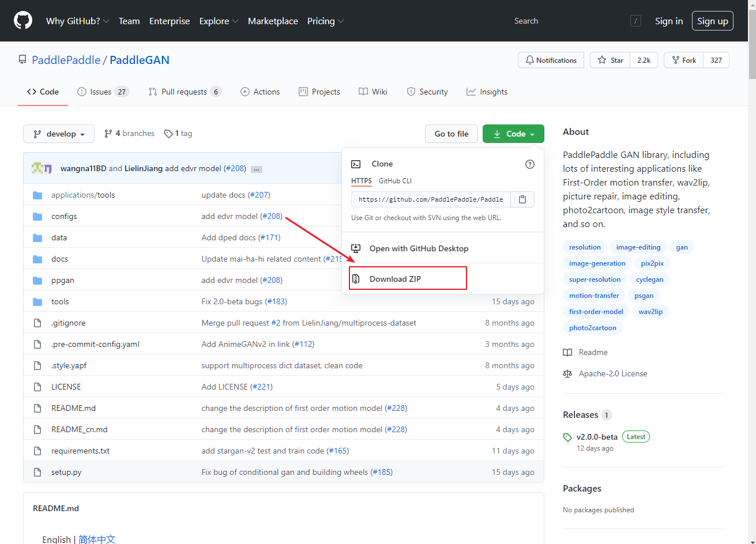Click the Readme book icon
The width and height of the screenshot is (756, 544).
tap(567, 352)
